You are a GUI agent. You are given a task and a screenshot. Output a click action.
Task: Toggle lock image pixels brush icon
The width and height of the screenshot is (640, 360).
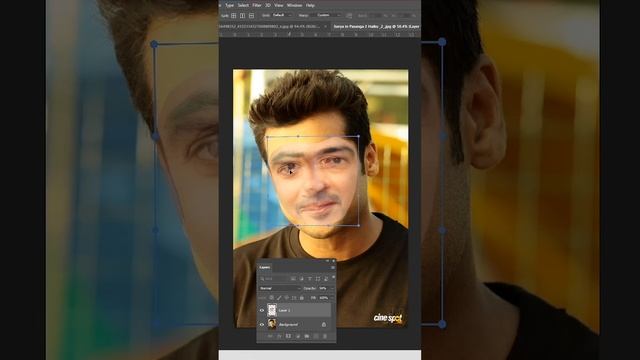[x=279, y=298]
